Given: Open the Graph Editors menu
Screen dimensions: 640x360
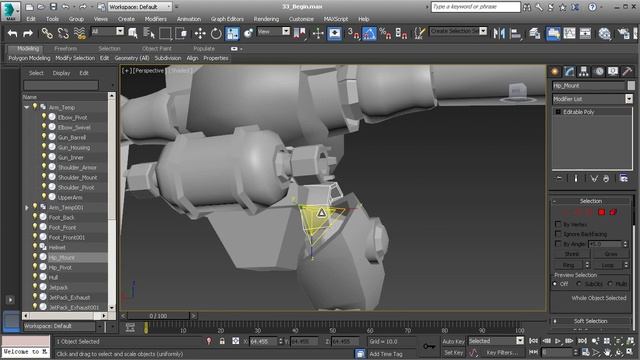Looking at the screenshot, I should pos(227,19).
